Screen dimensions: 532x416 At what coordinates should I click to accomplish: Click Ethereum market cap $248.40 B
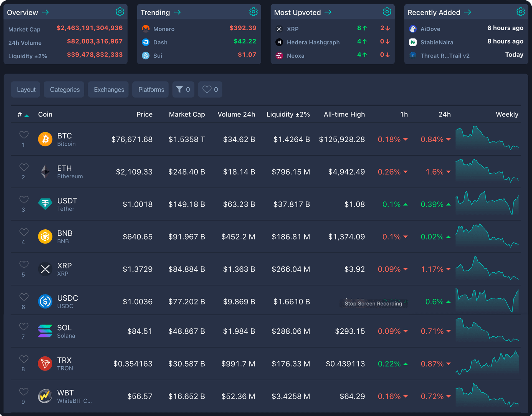click(x=187, y=172)
